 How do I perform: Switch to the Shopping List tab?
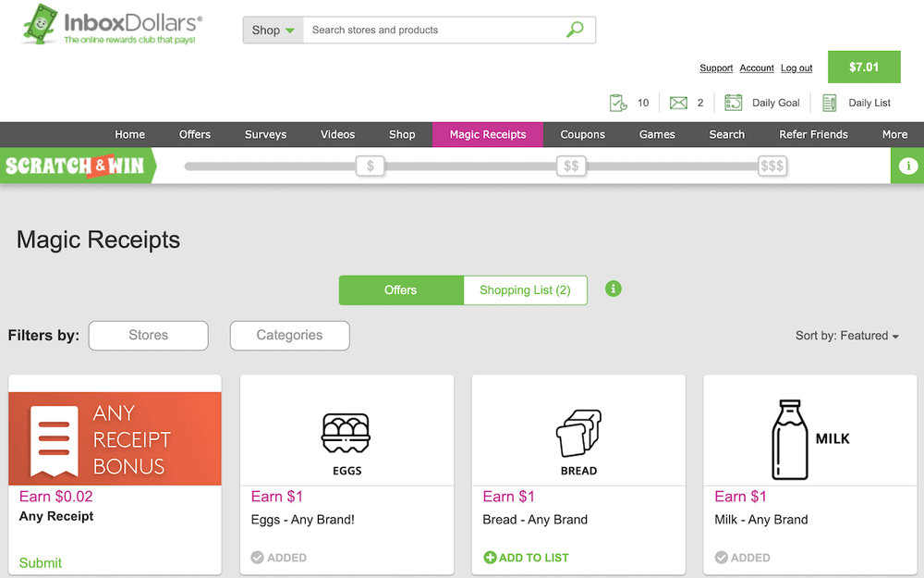pos(525,289)
